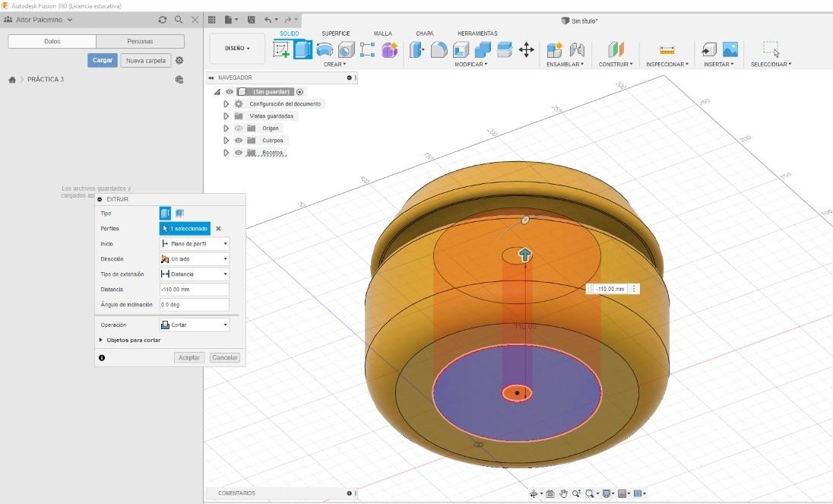Viewport: 833px width, 504px height.
Task: Select the Joint tool icon
Action: click(x=577, y=50)
